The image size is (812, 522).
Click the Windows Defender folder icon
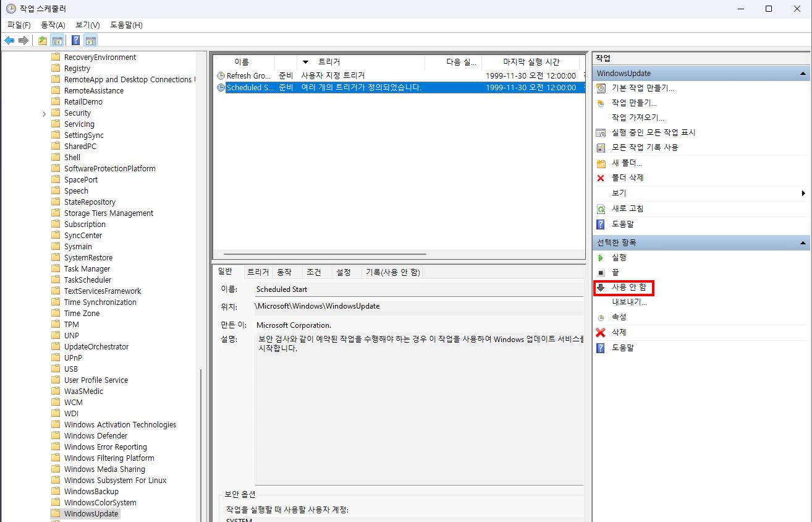click(x=56, y=435)
